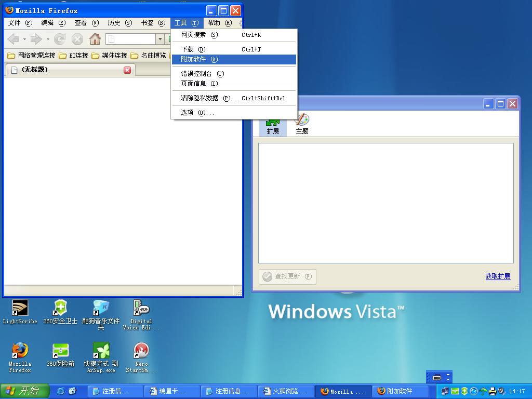Close the 工具 (T) menu

click(187, 23)
